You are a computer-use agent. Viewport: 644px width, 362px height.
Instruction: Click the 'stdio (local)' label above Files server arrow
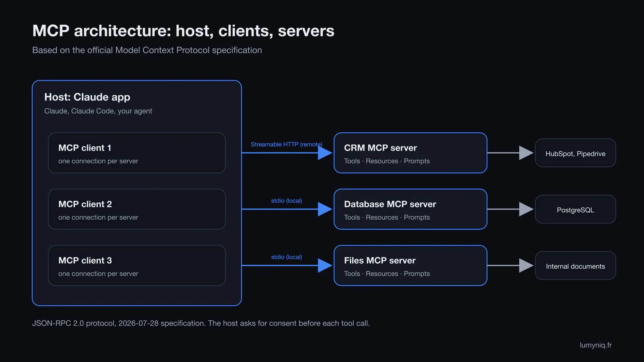pyautogui.click(x=287, y=257)
